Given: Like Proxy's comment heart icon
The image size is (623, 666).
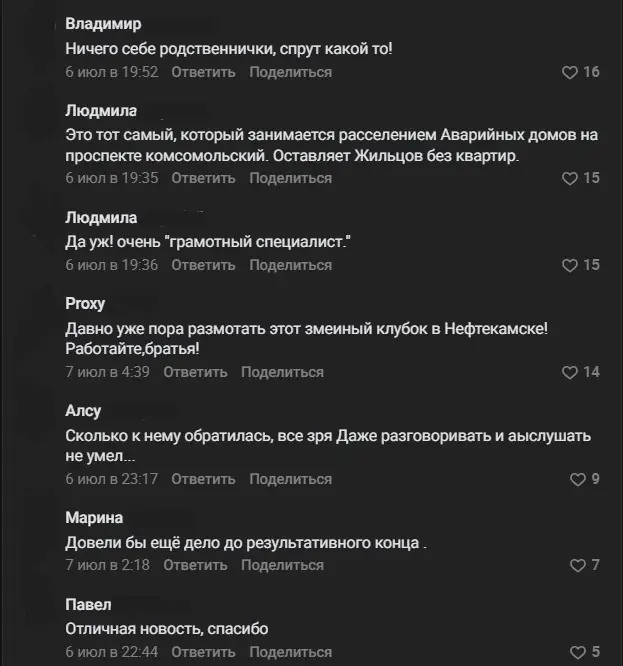Looking at the screenshot, I should coord(569,373).
